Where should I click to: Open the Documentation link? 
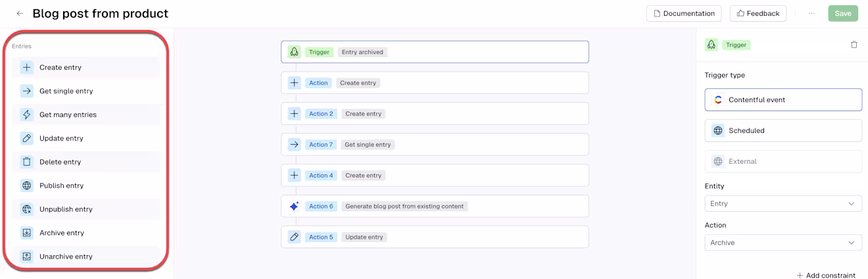click(684, 13)
